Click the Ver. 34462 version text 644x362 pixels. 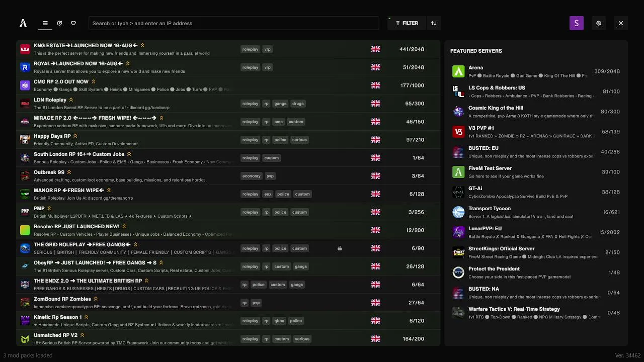point(627,355)
